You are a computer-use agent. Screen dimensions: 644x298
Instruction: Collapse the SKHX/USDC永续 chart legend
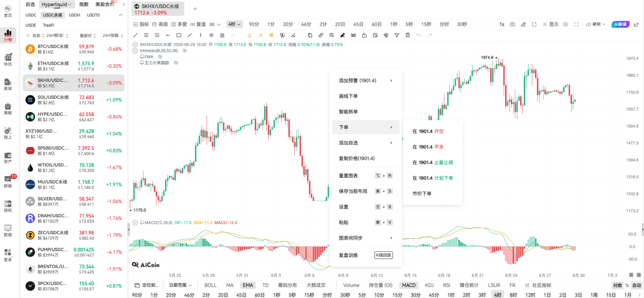pos(135,45)
